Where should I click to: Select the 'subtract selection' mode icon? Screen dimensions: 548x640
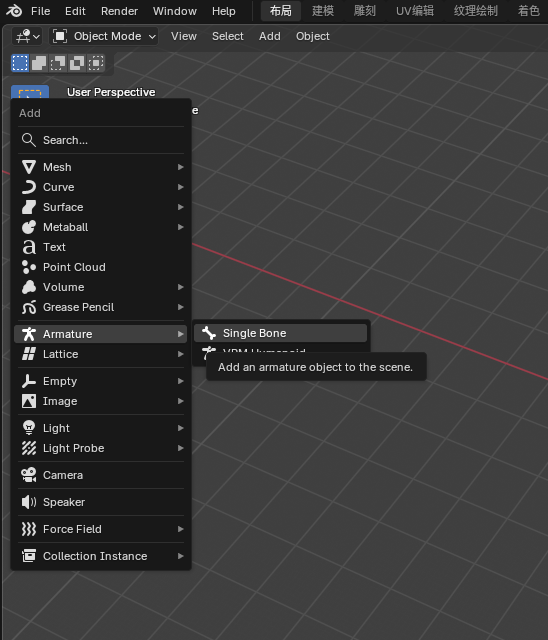58,63
